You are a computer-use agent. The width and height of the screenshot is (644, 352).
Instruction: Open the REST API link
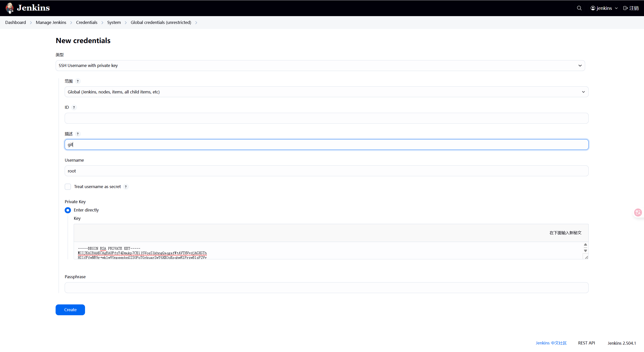click(586, 343)
